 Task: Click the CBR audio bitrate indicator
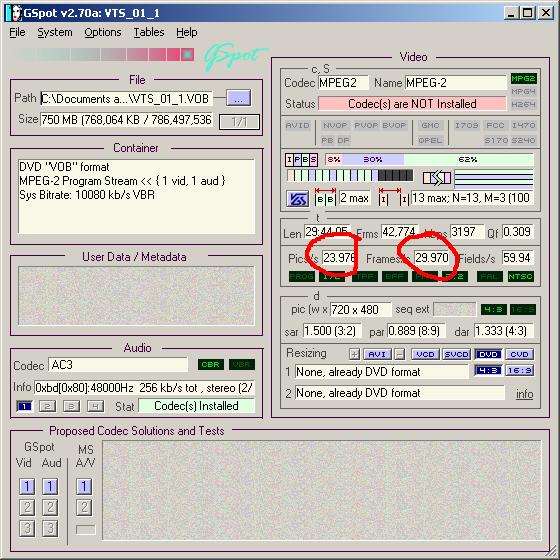click(x=210, y=364)
